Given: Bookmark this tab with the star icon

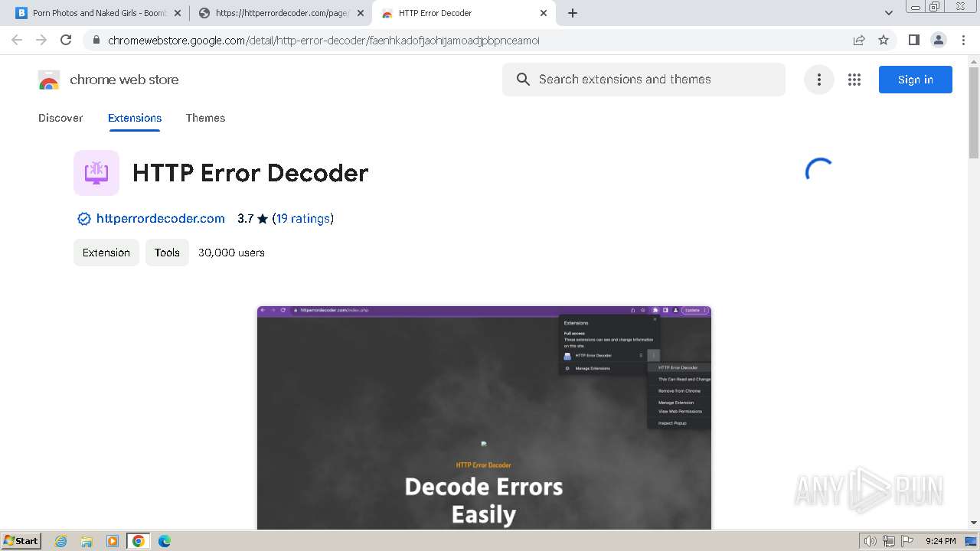Looking at the screenshot, I should coord(884,41).
